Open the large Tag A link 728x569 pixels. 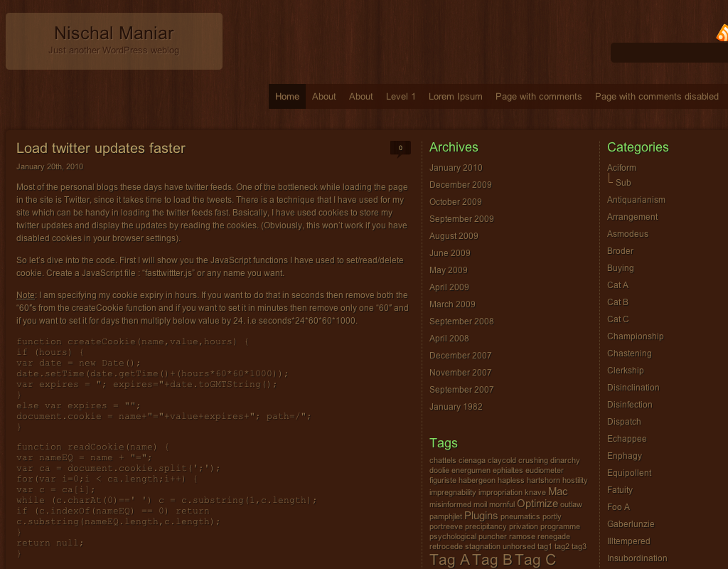[x=449, y=560]
